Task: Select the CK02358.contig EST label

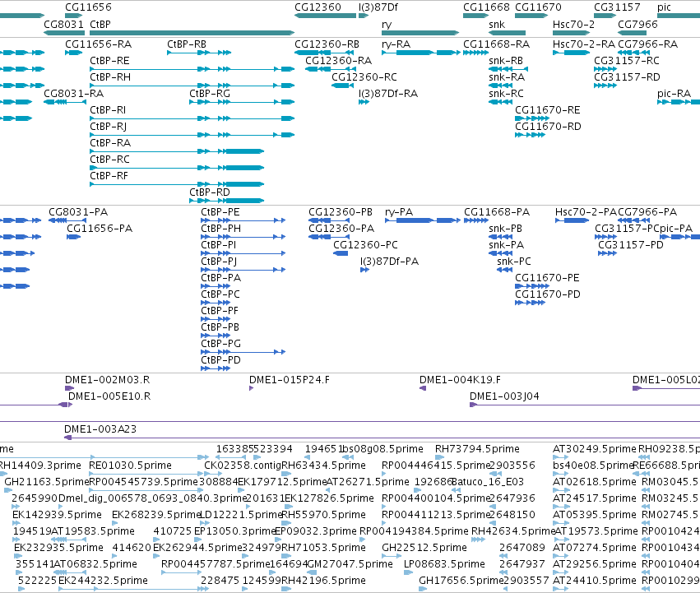Action: tap(243, 466)
